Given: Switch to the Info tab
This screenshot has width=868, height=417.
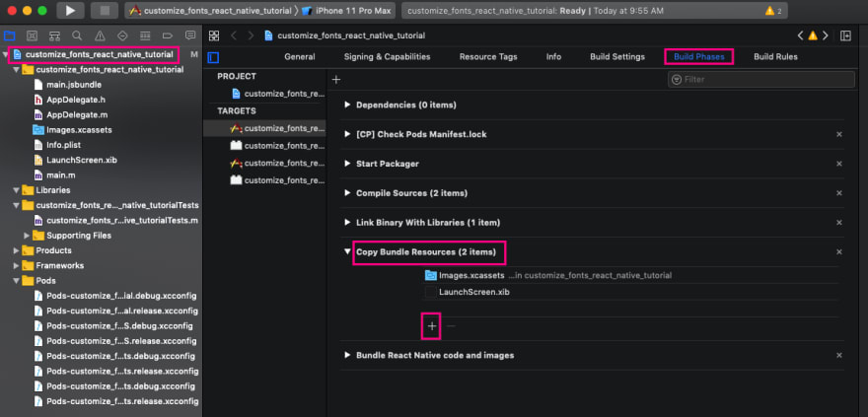Looking at the screenshot, I should tap(553, 57).
